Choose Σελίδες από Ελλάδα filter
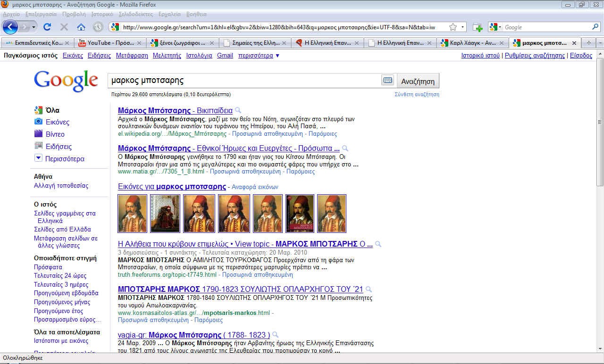This screenshot has height=364, width=604. (62, 230)
